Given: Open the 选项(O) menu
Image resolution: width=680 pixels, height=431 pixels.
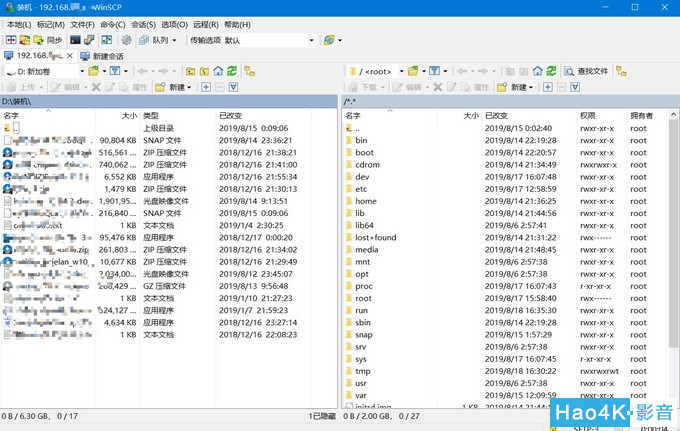Looking at the screenshot, I should pos(174,25).
